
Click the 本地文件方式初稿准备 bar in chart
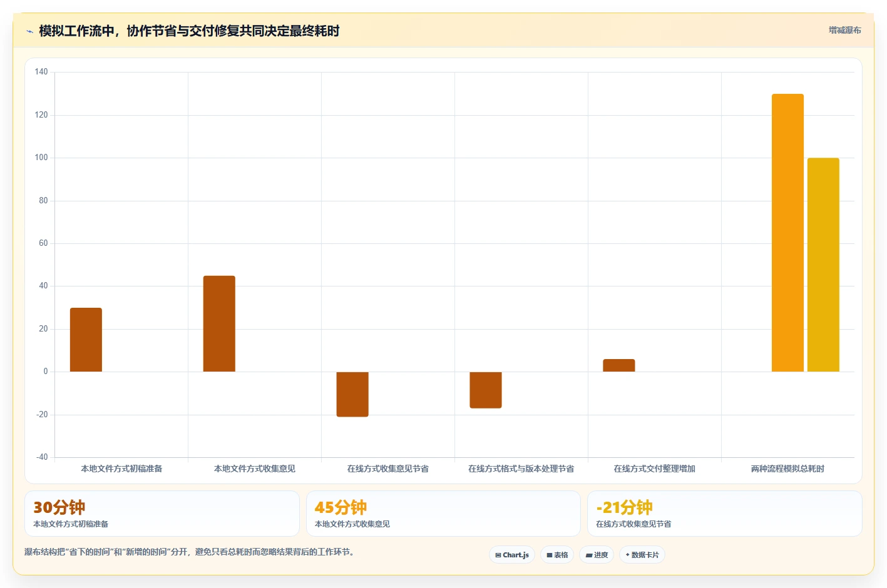[x=86, y=340]
